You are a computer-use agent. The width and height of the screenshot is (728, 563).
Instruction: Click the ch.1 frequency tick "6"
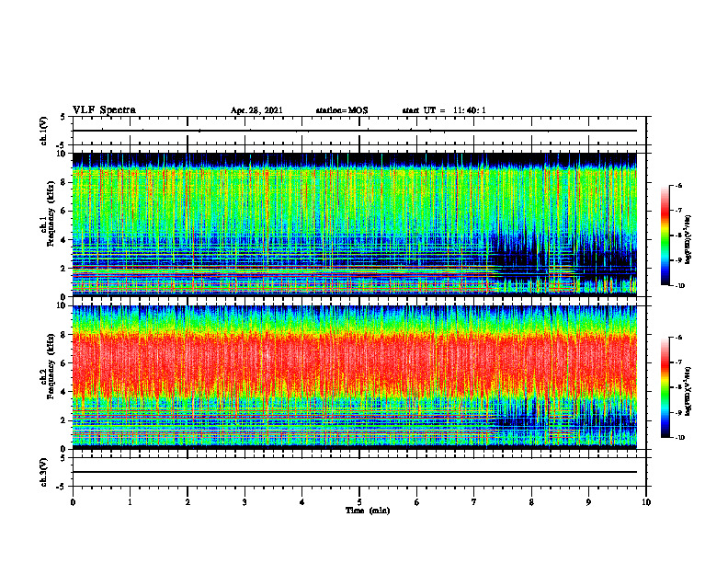pyautogui.click(x=64, y=211)
